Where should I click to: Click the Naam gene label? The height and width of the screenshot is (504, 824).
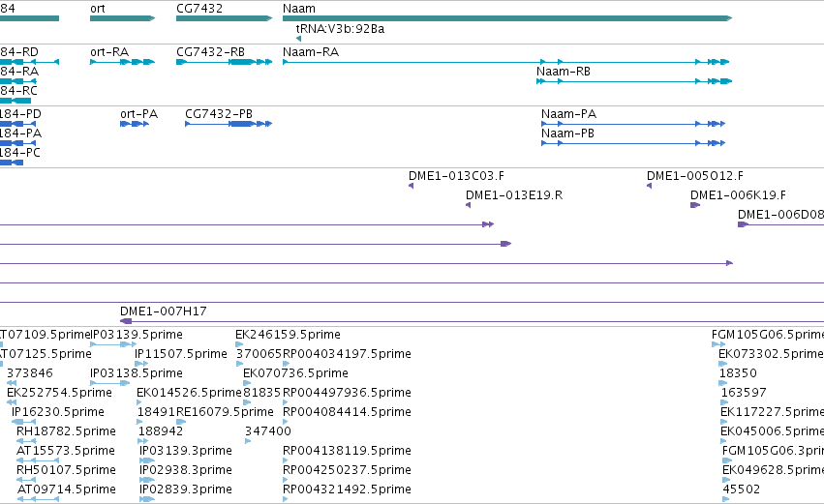[299, 9]
